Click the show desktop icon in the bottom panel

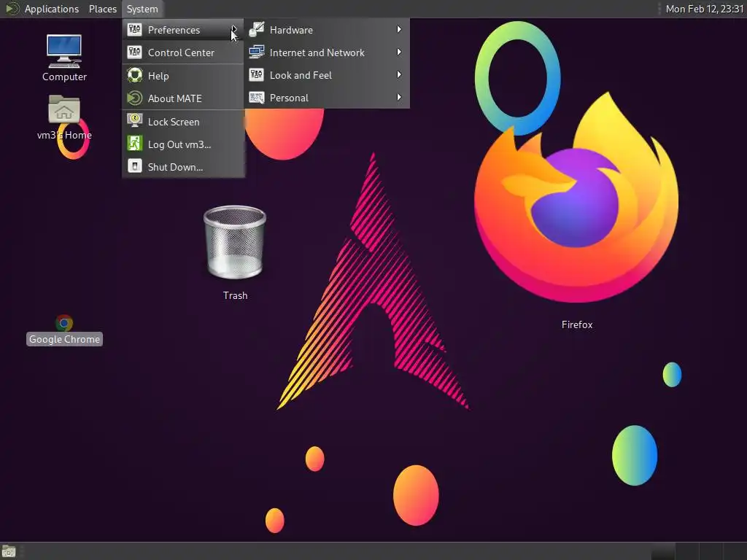(9, 551)
